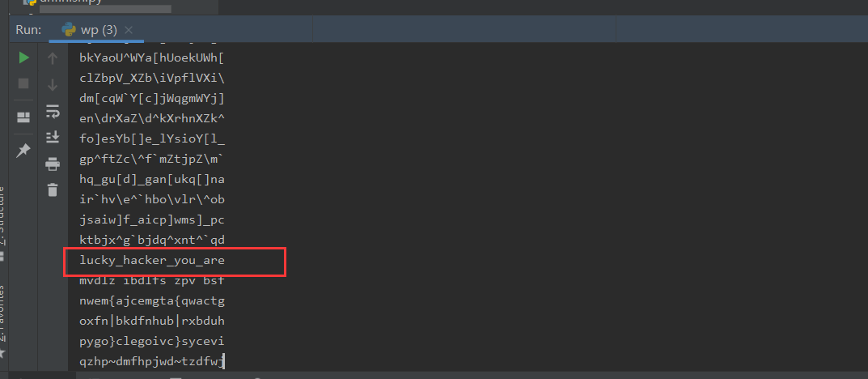Click the Python icon on wp tab
This screenshot has width=868, height=379.
(x=70, y=29)
